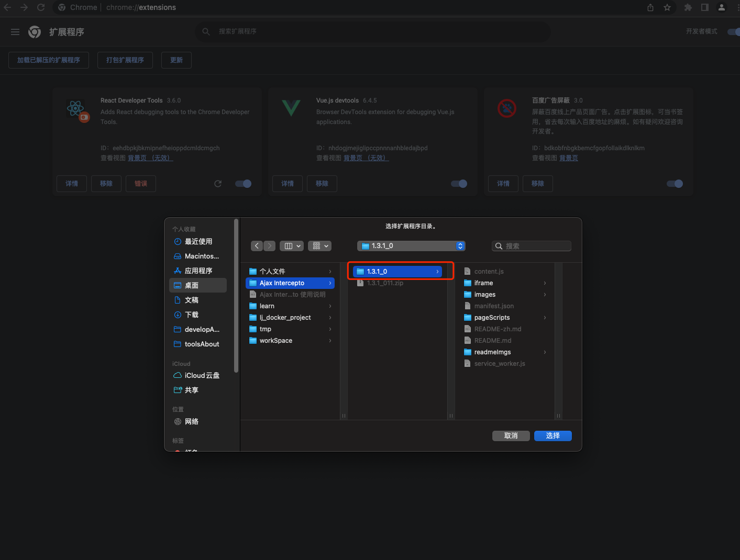
Task: Click the browser forward arrow
Action: 24,7
